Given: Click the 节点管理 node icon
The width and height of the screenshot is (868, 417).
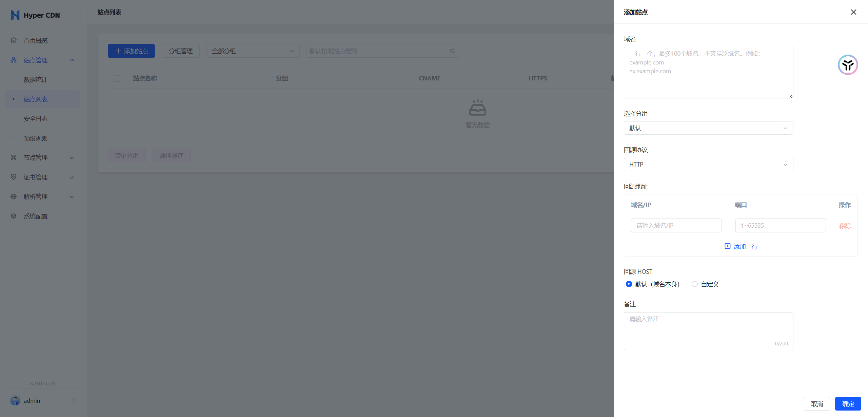Looking at the screenshot, I should (14, 157).
